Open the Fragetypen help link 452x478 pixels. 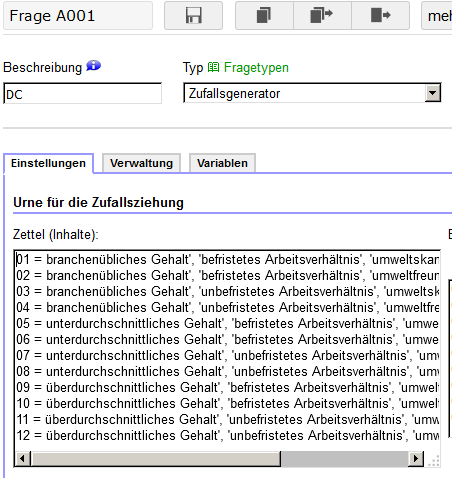[x=256, y=67]
